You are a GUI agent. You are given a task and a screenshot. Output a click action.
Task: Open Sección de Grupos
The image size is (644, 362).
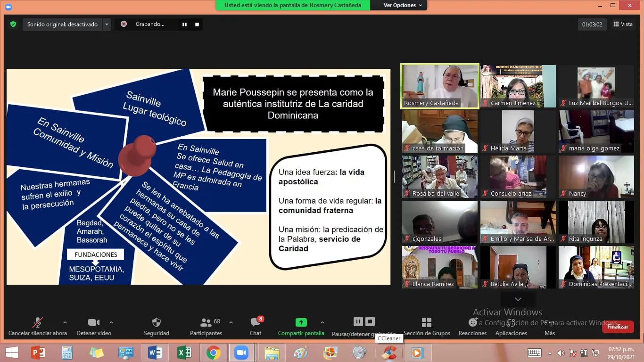pyautogui.click(x=426, y=323)
